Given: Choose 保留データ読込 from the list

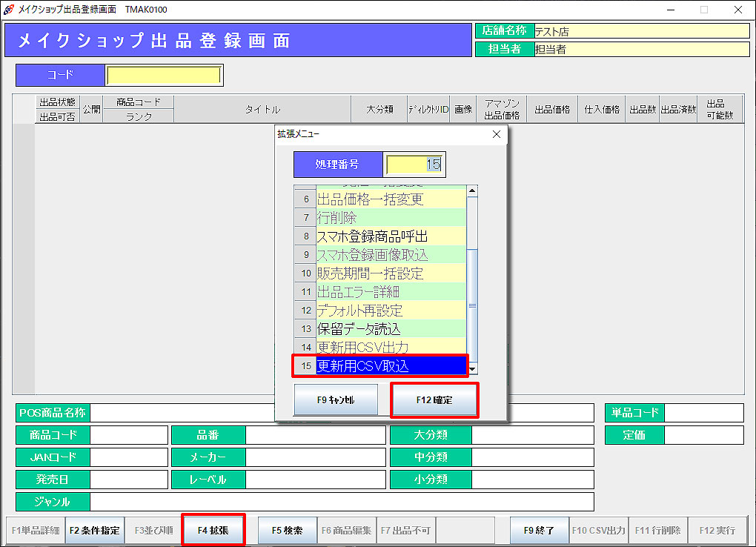Looking at the screenshot, I should pyautogui.click(x=391, y=328).
